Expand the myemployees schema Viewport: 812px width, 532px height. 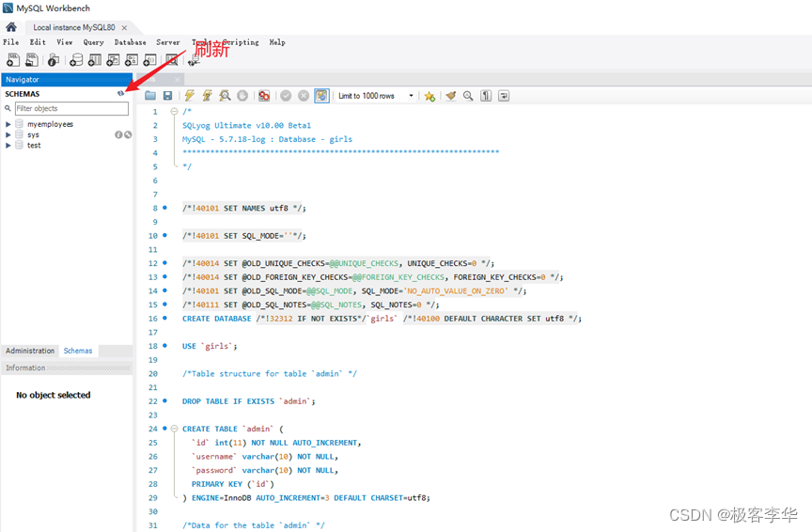[8, 124]
